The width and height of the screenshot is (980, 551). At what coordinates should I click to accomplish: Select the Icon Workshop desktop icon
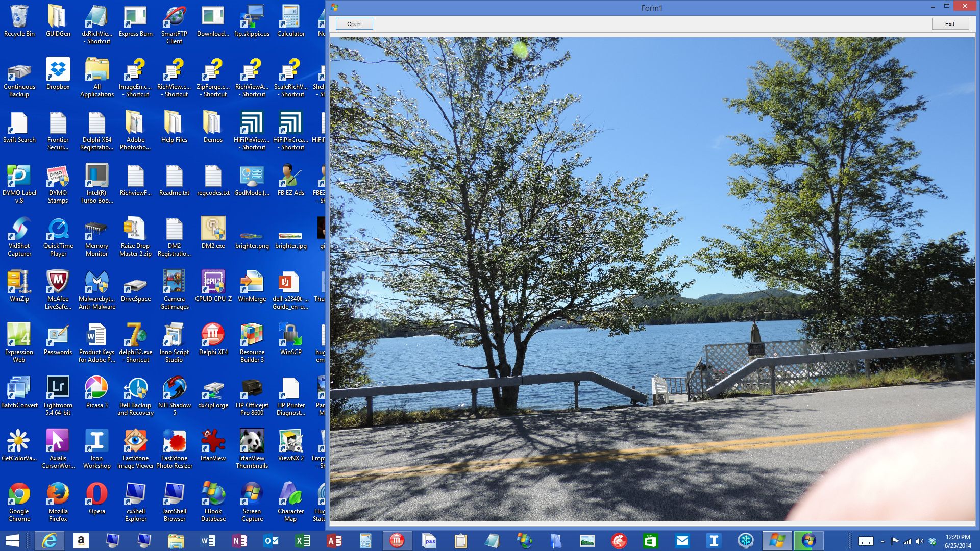coord(97,449)
